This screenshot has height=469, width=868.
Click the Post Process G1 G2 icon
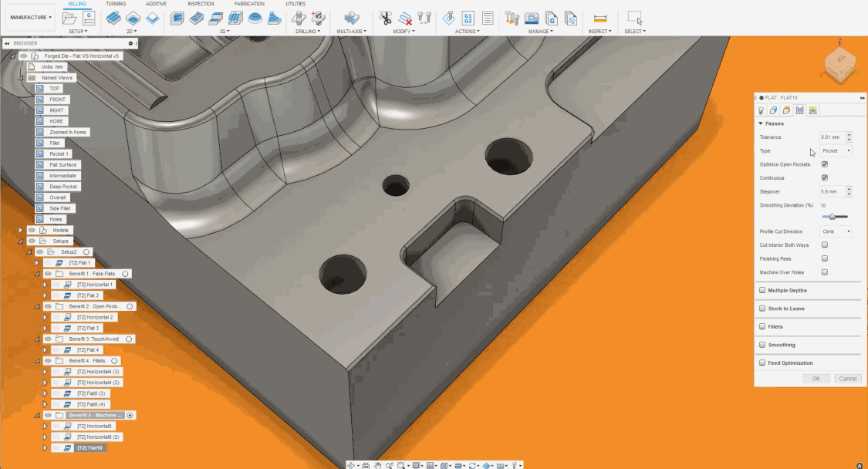(x=468, y=18)
